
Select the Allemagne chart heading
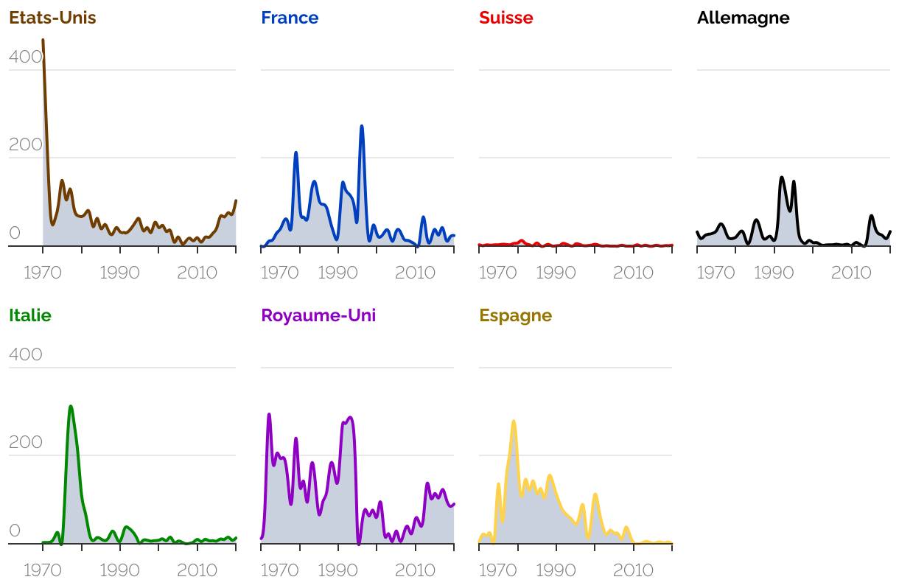(743, 18)
